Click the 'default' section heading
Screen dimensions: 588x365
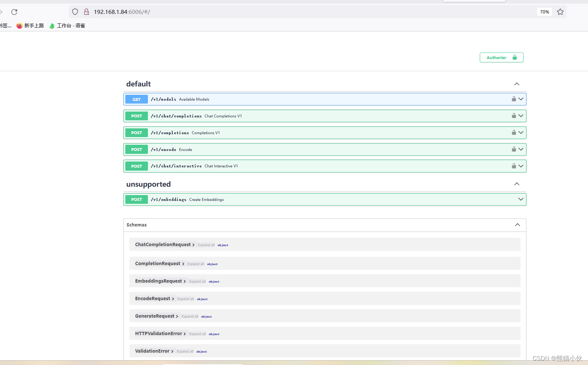[x=138, y=84]
